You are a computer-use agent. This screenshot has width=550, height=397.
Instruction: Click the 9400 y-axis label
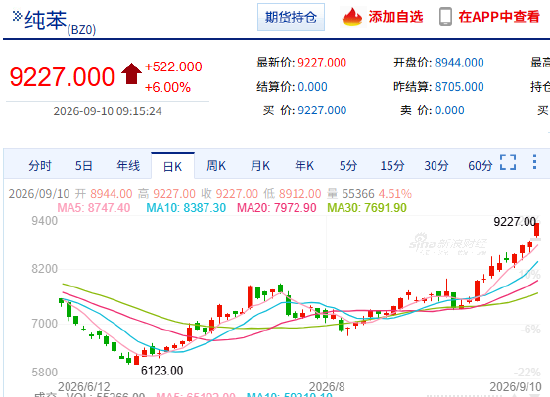(x=45, y=221)
